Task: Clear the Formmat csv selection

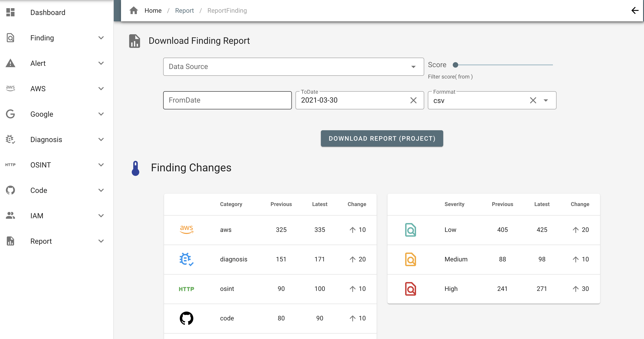Action: [533, 100]
